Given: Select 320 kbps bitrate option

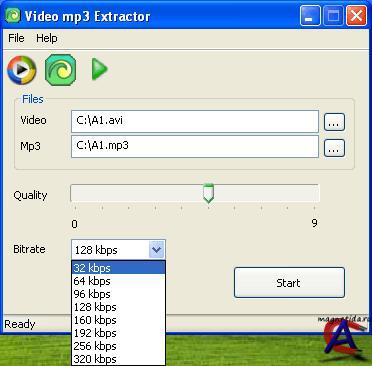Looking at the screenshot, I should [119, 359].
